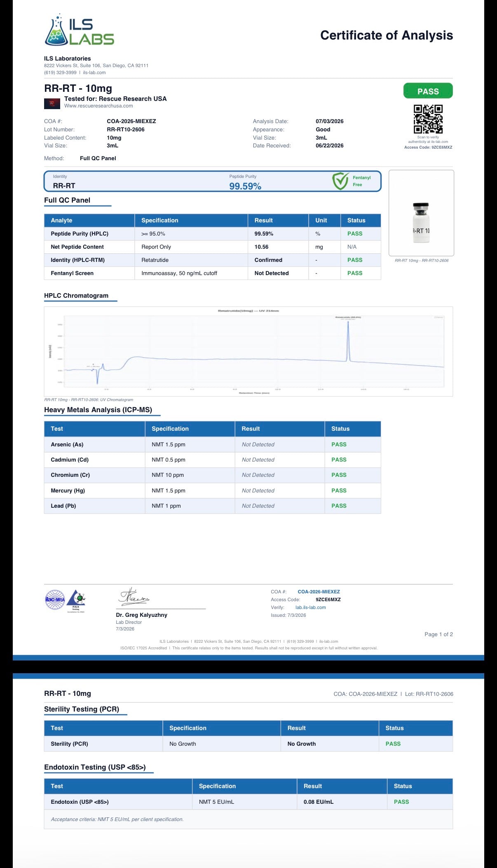Click the ilac-MRA accreditation seal

[55, 600]
